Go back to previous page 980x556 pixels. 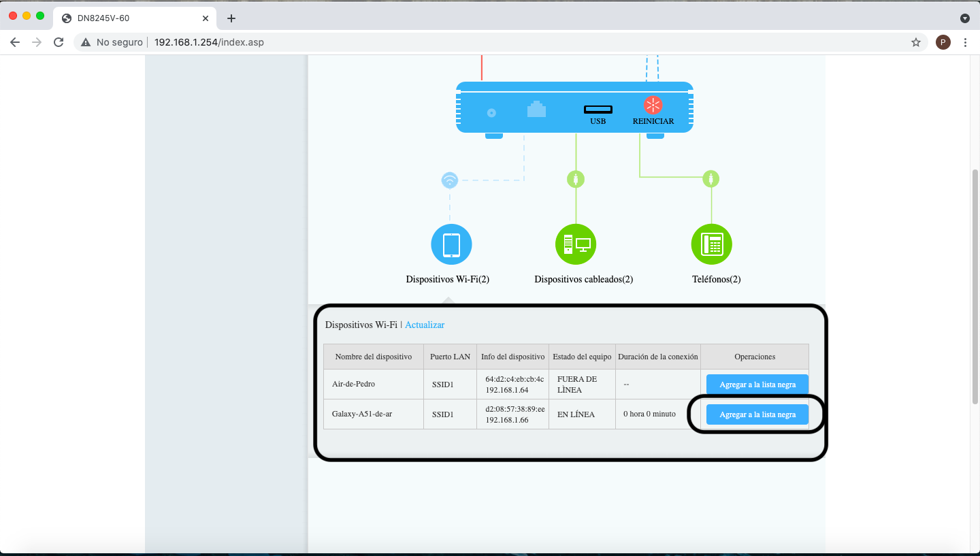[15, 42]
